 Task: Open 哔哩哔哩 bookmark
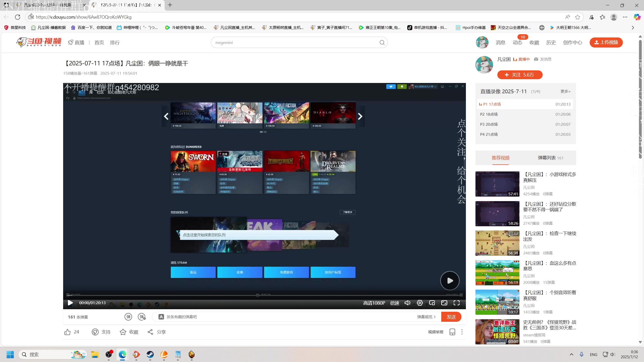pyautogui.click(x=137, y=28)
